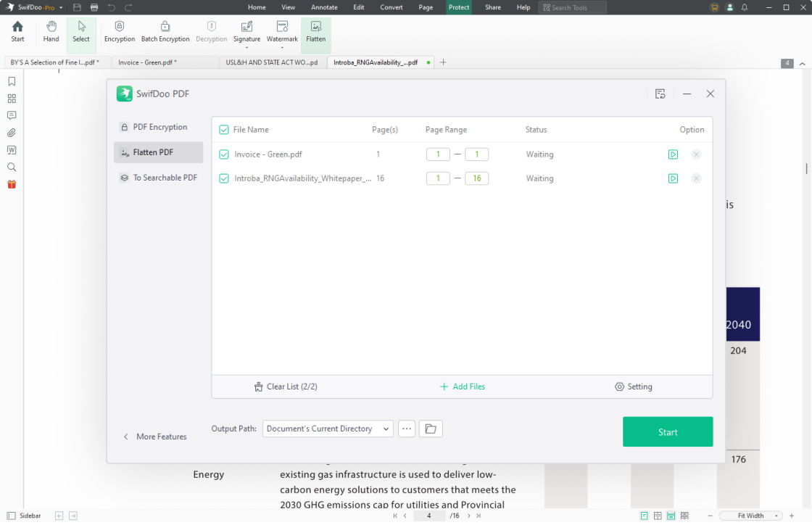Click the current page number field

pos(428,516)
